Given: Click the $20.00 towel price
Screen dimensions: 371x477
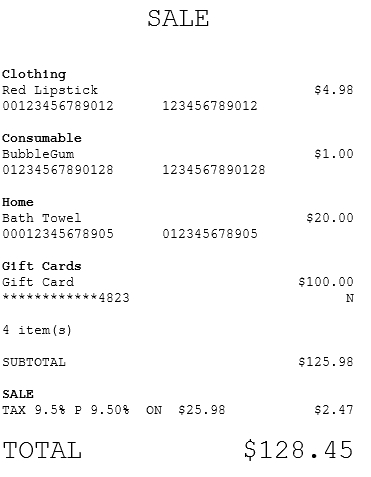Looking at the screenshot, I should point(330,218).
